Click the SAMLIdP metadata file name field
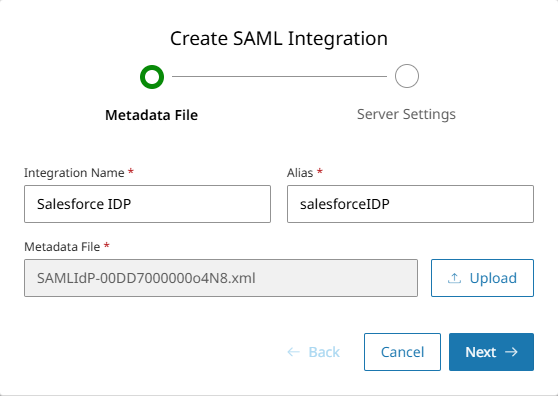This screenshot has height=396, width=558. (221, 278)
